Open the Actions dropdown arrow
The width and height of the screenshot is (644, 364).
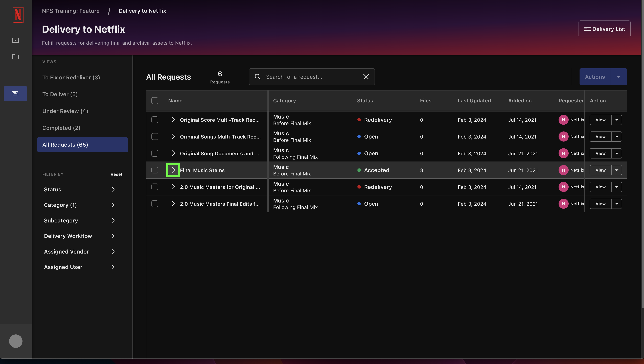click(618, 77)
